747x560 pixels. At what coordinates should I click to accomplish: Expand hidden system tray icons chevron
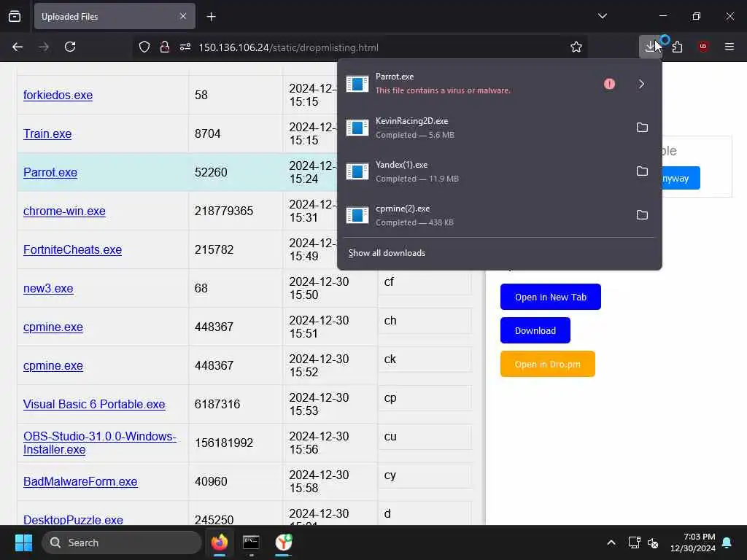click(611, 542)
